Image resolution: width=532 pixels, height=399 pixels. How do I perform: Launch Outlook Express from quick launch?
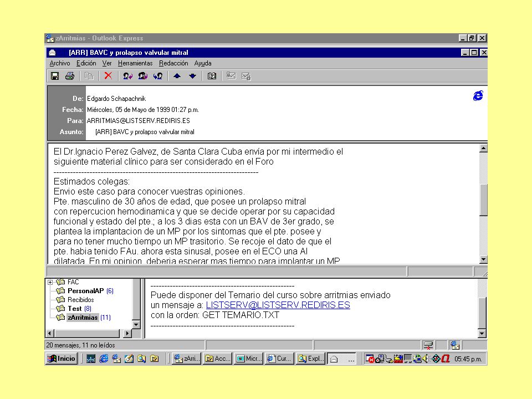[116, 359]
